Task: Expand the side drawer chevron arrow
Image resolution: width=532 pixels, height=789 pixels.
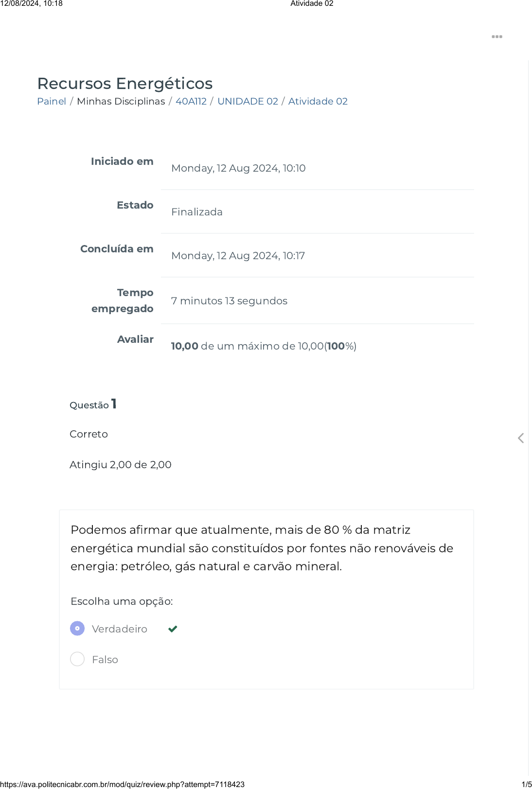Action: point(521,438)
